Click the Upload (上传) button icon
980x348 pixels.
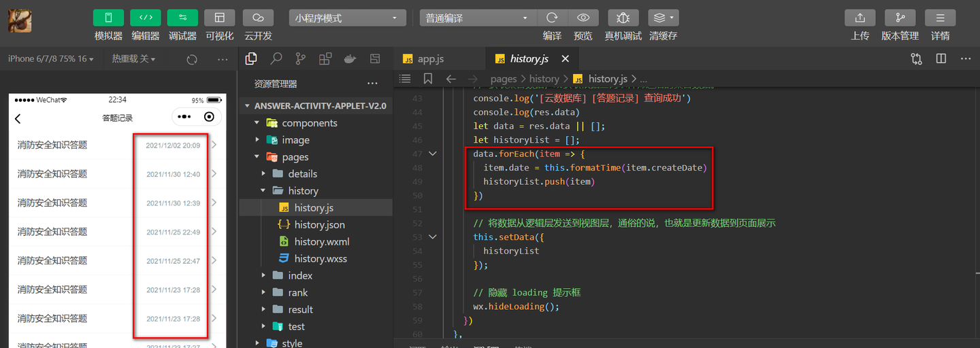point(860,18)
